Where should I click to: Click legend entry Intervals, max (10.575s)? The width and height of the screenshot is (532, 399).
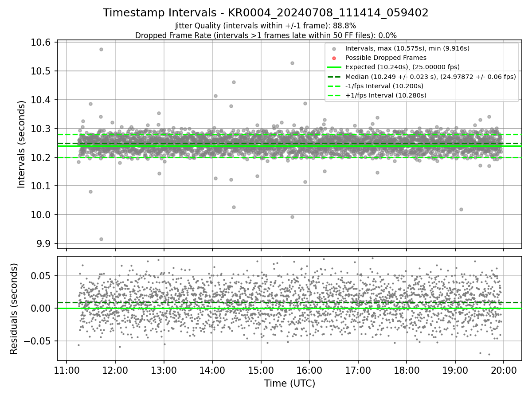point(407,48)
